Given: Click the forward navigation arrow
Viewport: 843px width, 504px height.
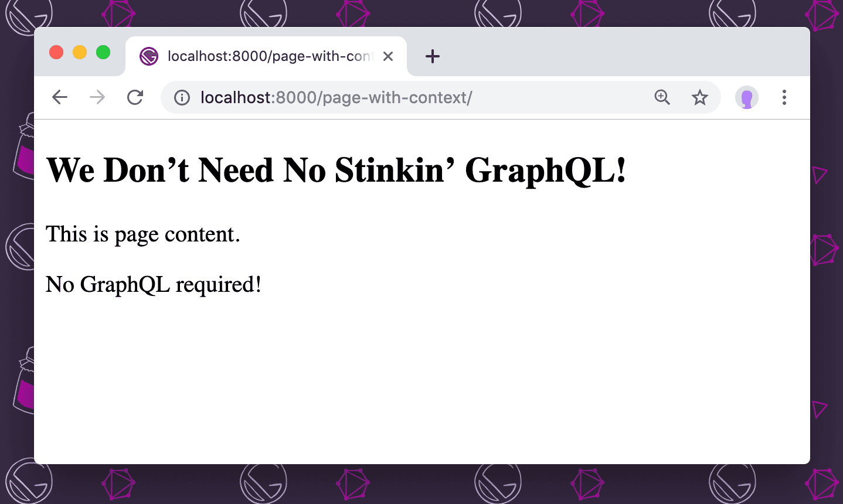Looking at the screenshot, I should click(x=97, y=97).
